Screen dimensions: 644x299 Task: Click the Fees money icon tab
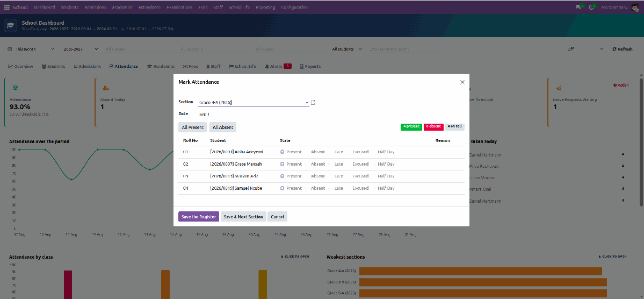point(185,66)
